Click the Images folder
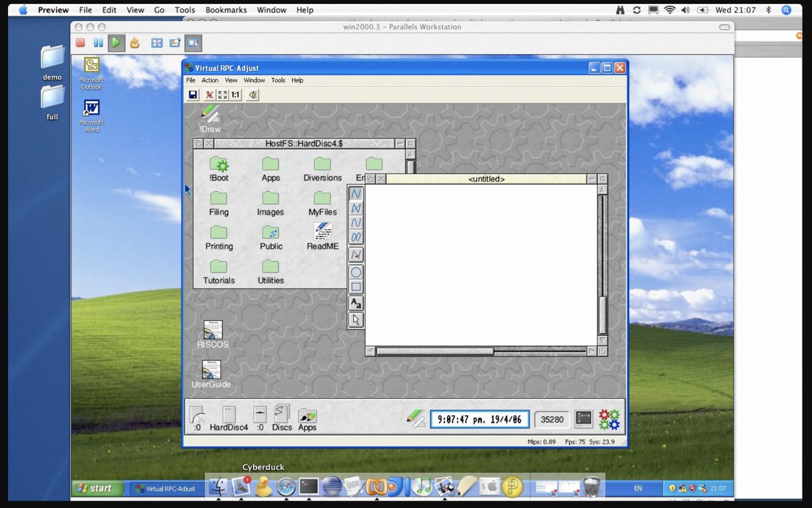Image resolution: width=812 pixels, height=508 pixels. click(x=271, y=198)
